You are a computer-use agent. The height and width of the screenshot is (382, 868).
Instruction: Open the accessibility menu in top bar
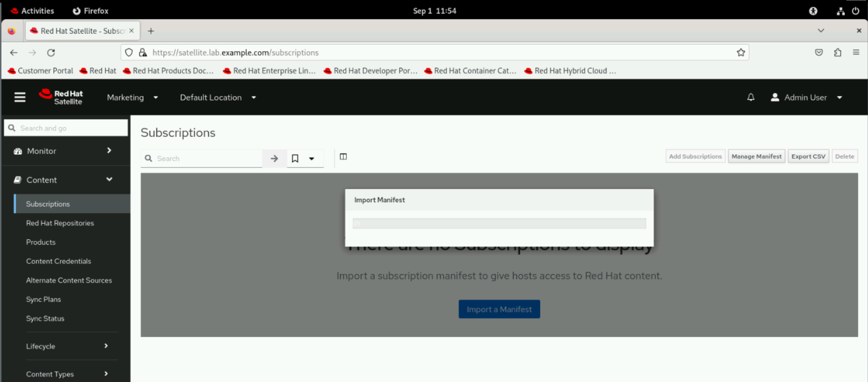click(813, 11)
